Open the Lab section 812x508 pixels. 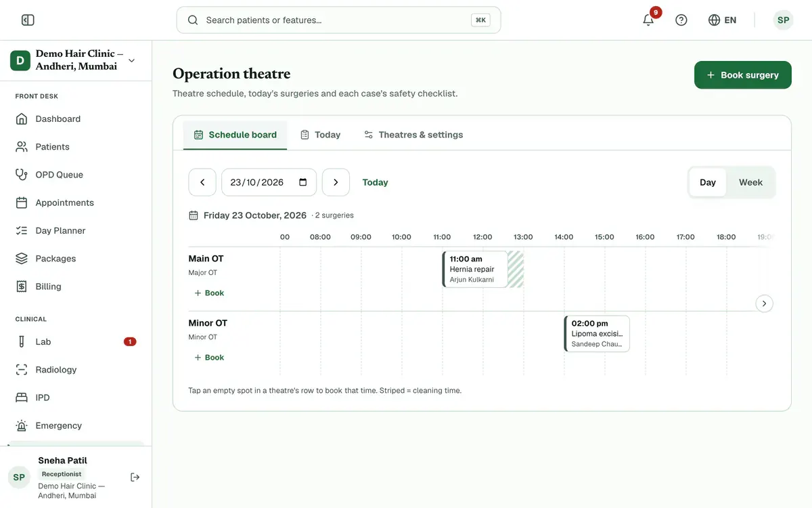[76, 342]
